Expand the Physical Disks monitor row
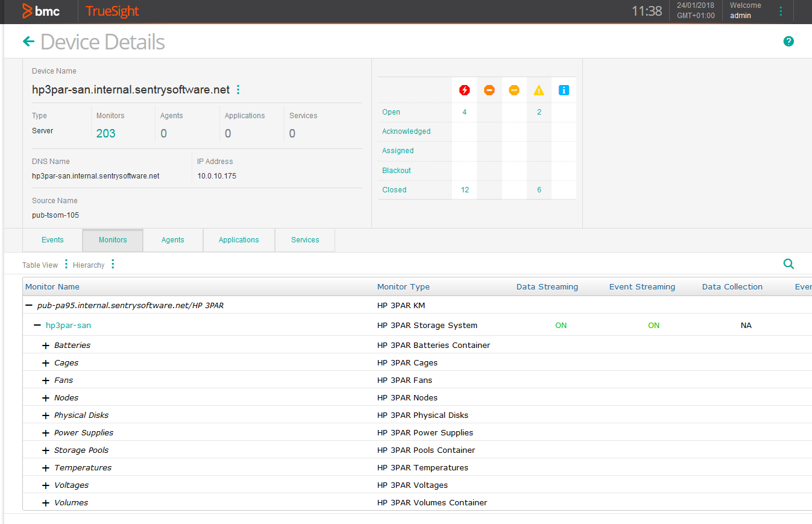Image resolution: width=812 pixels, height=524 pixels. click(x=45, y=415)
